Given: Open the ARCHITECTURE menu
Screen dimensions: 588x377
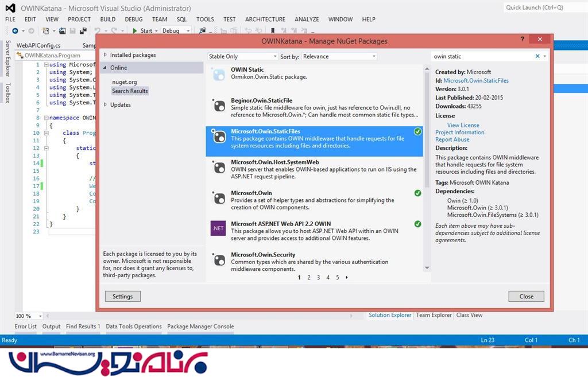Looking at the screenshot, I should (x=265, y=19).
